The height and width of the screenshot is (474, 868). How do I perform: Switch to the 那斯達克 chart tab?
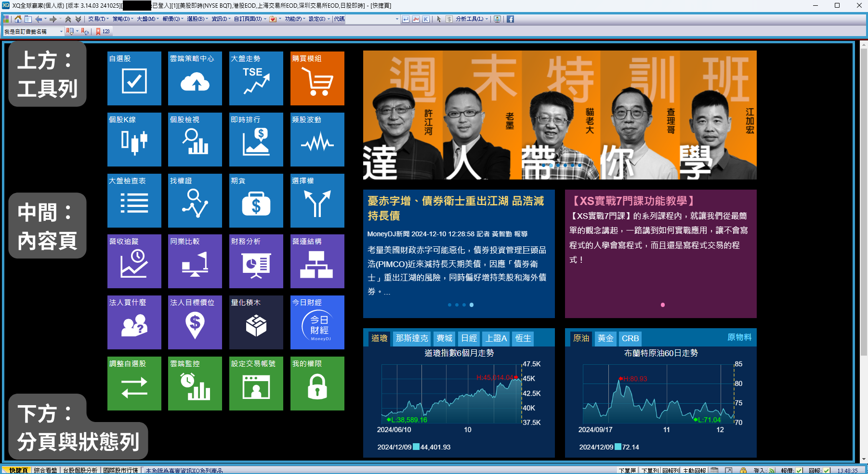411,338
